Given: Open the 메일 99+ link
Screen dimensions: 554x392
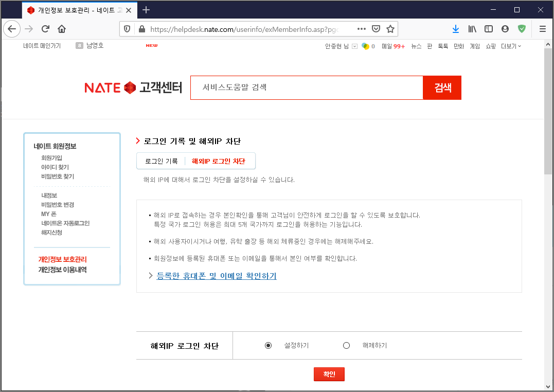Looking at the screenshot, I should pos(393,46).
